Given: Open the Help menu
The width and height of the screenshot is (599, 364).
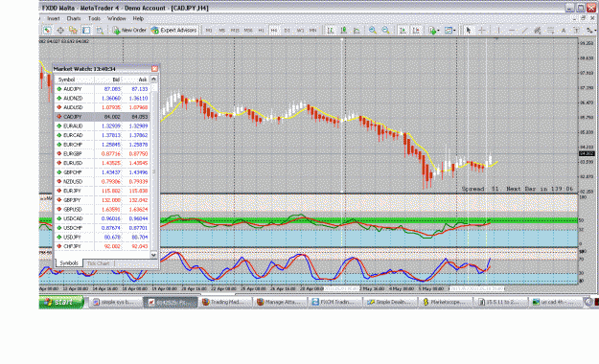Looking at the screenshot, I should point(138,18).
